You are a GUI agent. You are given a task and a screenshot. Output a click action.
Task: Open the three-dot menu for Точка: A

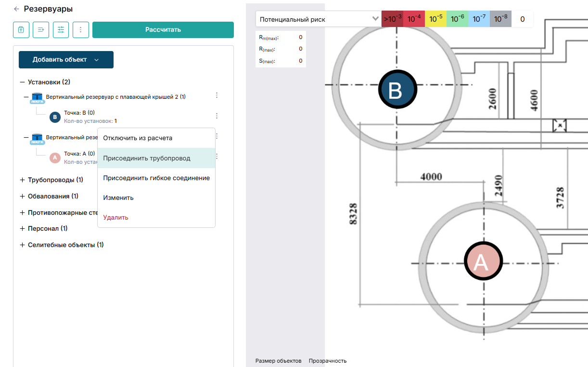coord(217,156)
